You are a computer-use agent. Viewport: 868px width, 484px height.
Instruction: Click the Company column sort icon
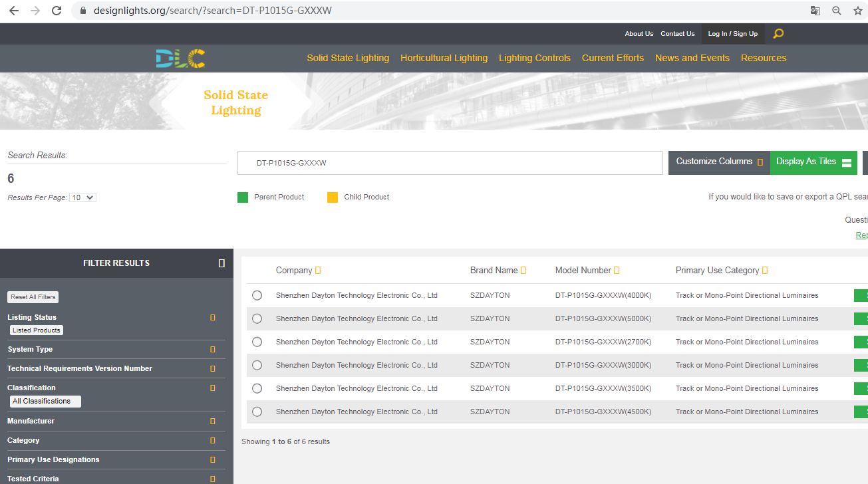[318, 271]
